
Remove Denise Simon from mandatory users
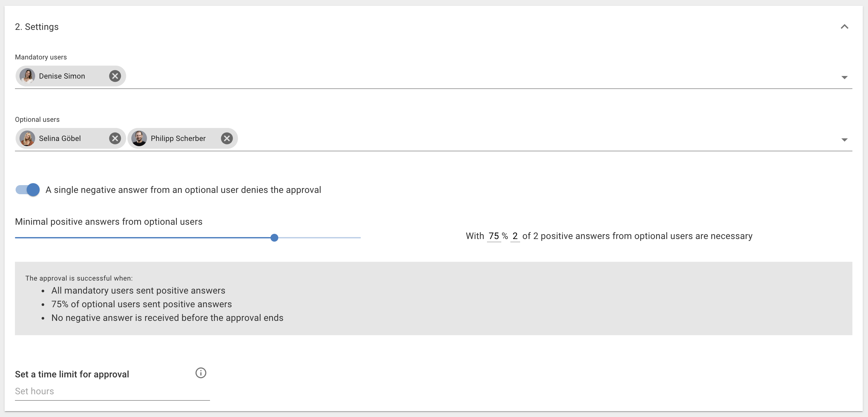[x=115, y=76]
